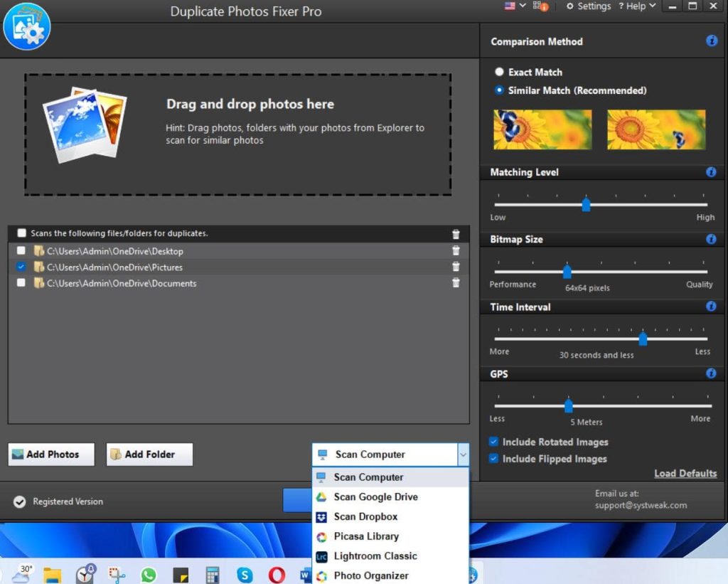Open the Time Interval info icon
The width and height of the screenshot is (728, 584).
(711, 306)
